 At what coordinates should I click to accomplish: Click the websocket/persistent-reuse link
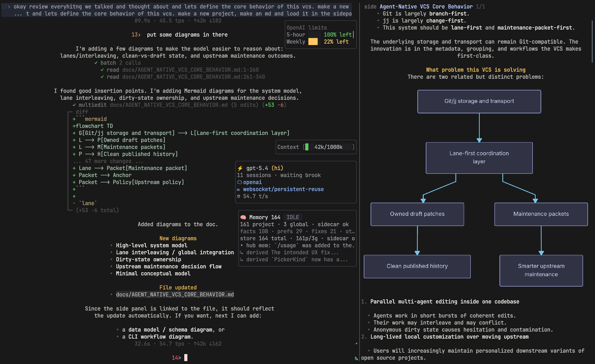(283, 189)
